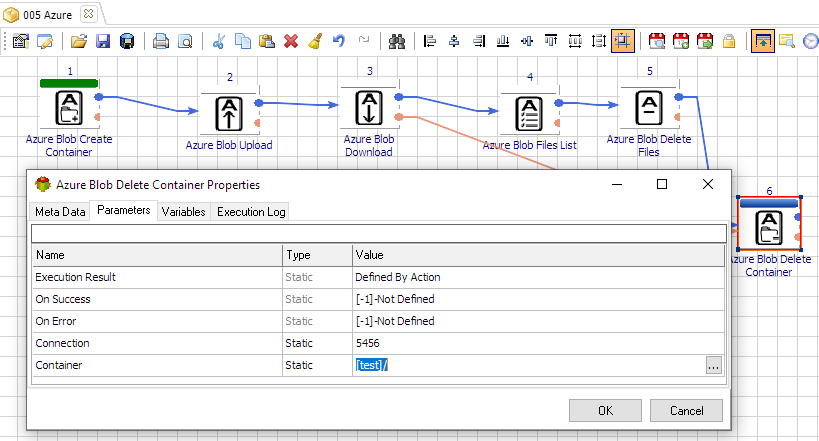Click the OK button
This screenshot has height=441, width=819.
coord(605,411)
